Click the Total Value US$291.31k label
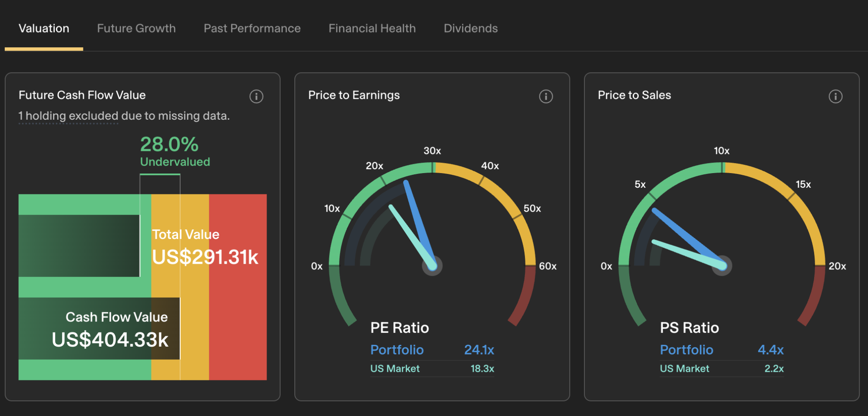The height and width of the screenshot is (416, 868). [205, 246]
